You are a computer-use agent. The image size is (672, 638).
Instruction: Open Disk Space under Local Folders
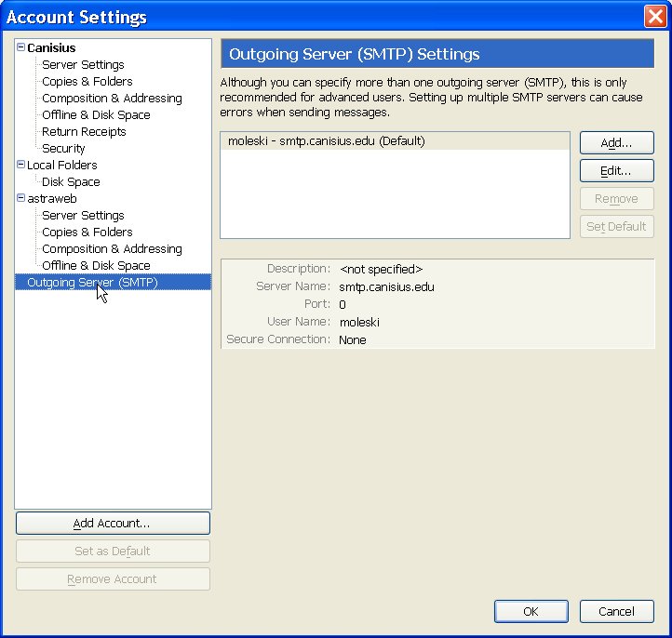click(71, 181)
